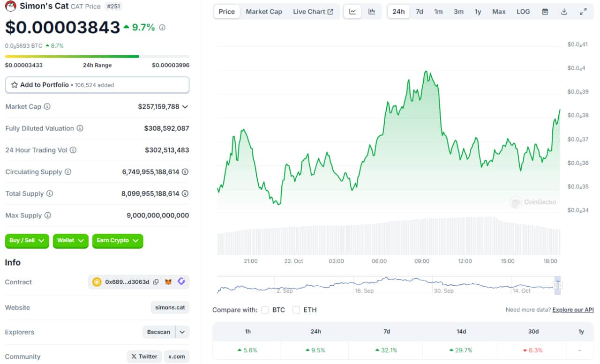The height and width of the screenshot is (364, 600).
Task: Tick the ETH compare checkbox
Action: [x=296, y=310]
